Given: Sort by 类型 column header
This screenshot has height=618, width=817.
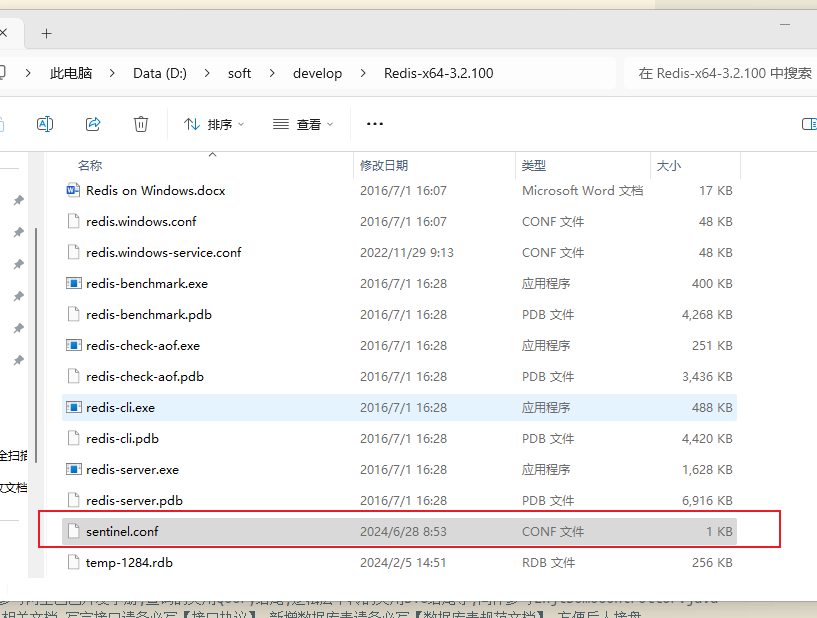Looking at the screenshot, I should coord(534,166).
